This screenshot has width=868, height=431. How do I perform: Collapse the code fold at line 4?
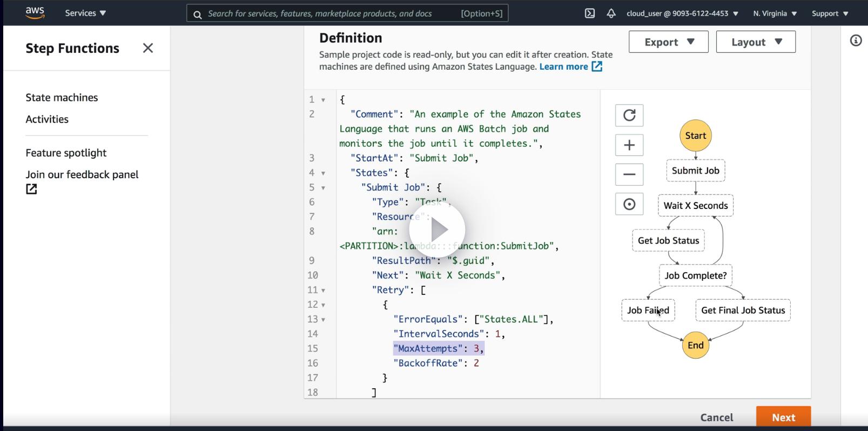323,173
